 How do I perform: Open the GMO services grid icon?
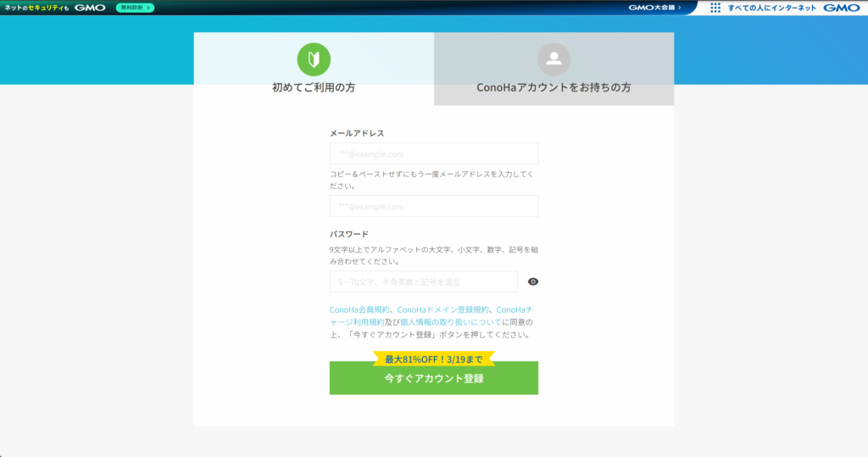(715, 8)
